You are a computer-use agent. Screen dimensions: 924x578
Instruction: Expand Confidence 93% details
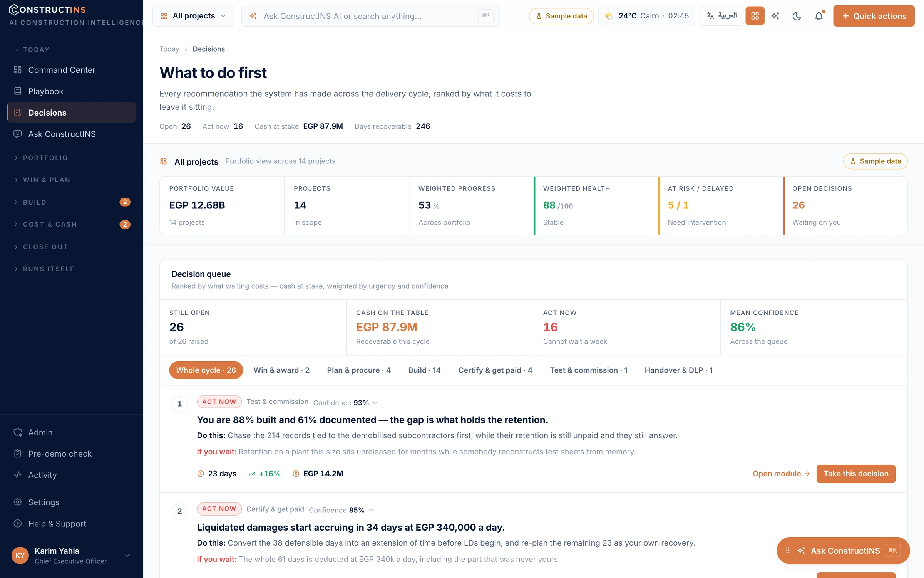[x=345, y=403]
